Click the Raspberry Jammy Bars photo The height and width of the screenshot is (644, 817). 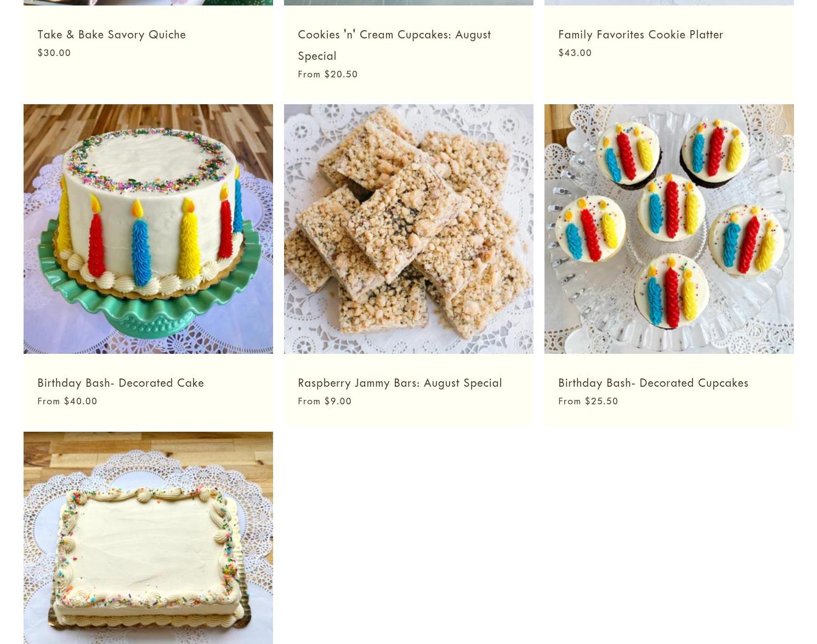pos(408,229)
